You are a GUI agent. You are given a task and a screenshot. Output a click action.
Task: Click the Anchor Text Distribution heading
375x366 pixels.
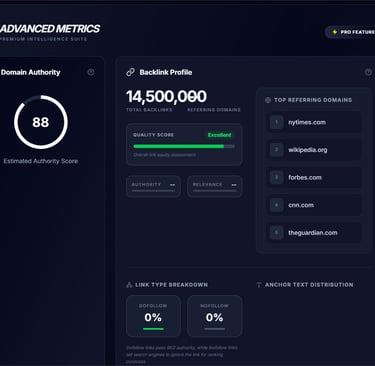coord(309,285)
